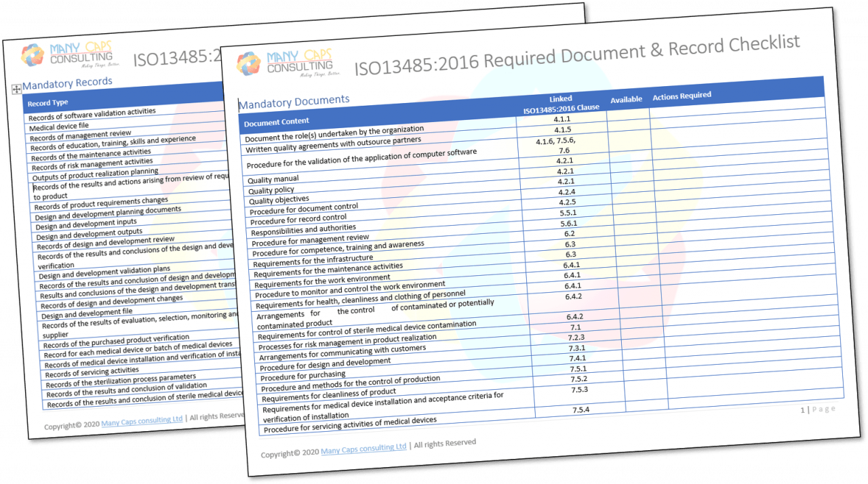The width and height of the screenshot is (868, 484).
Task: Click the table move handle beside Mandatory Records
Action: [15, 89]
